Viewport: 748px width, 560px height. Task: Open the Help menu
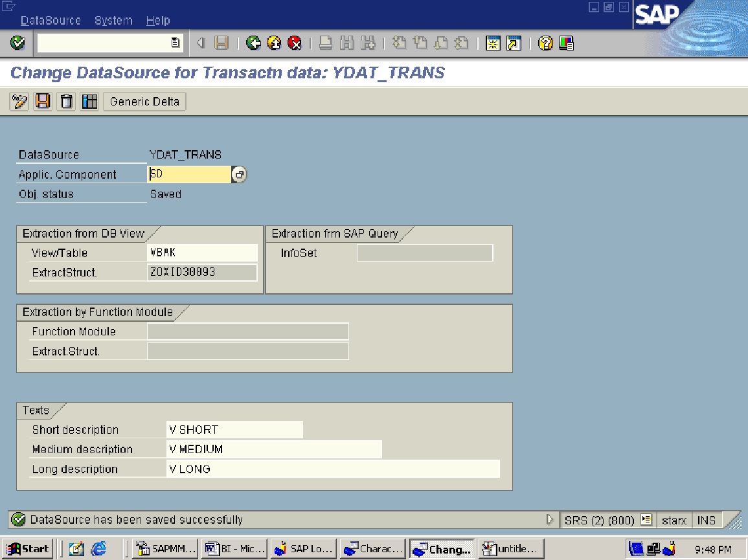pyautogui.click(x=158, y=21)
